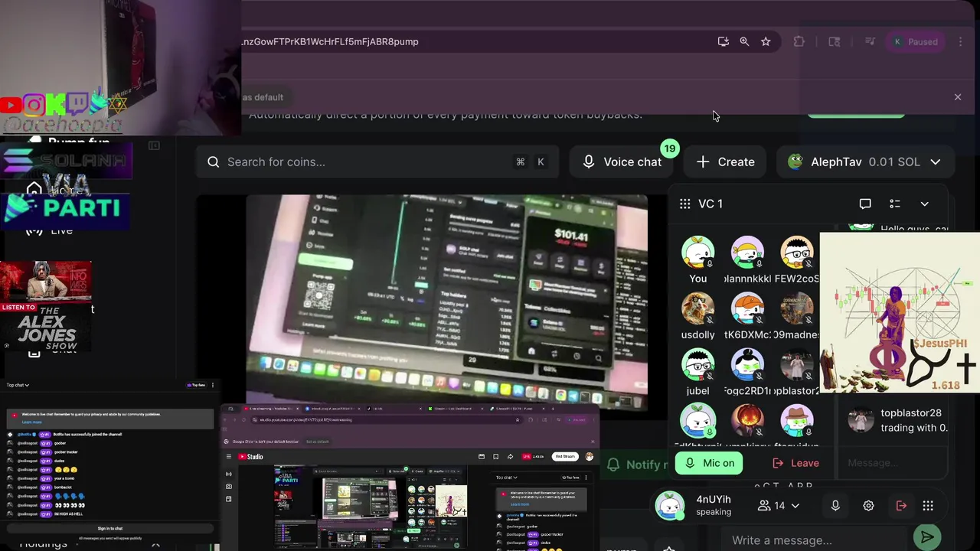Expand the 14 participants dropdown
Viewport: 980px width, 551px height.
point(778,506)
